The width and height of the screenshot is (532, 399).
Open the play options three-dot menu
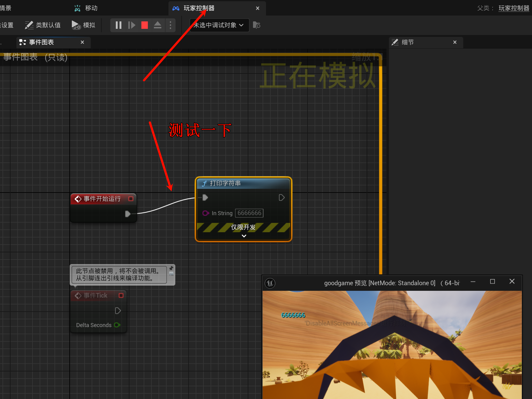coord(170,25)
